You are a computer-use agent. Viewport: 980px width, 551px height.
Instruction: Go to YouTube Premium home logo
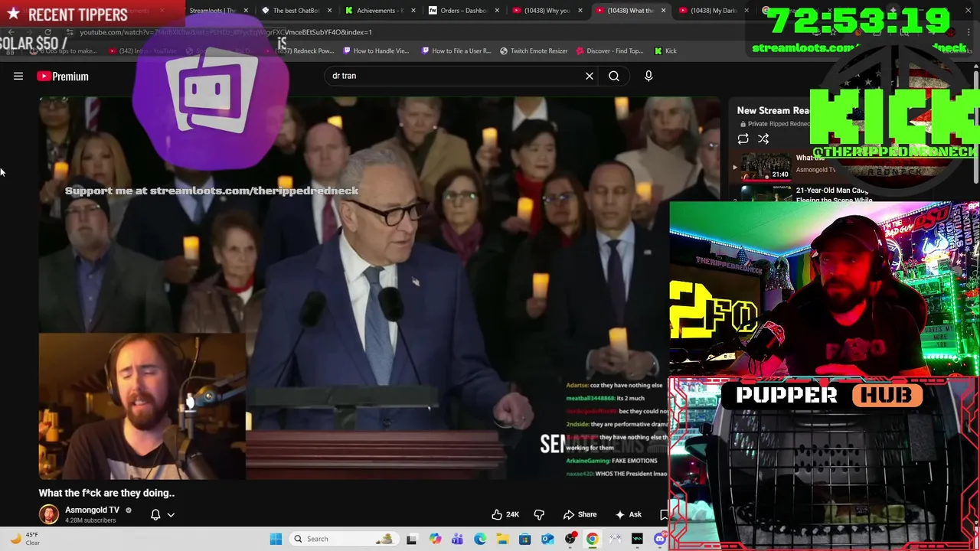pos(63,77)
